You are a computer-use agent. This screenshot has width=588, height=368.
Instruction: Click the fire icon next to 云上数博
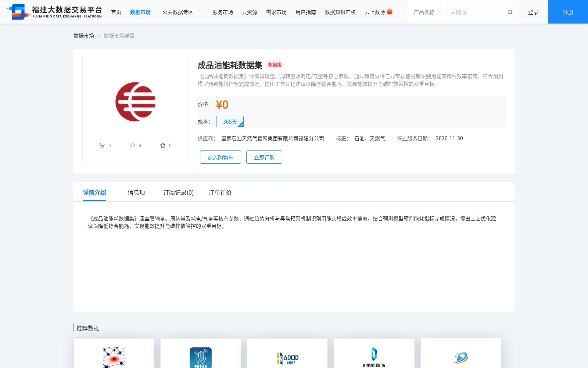[390, 11]
